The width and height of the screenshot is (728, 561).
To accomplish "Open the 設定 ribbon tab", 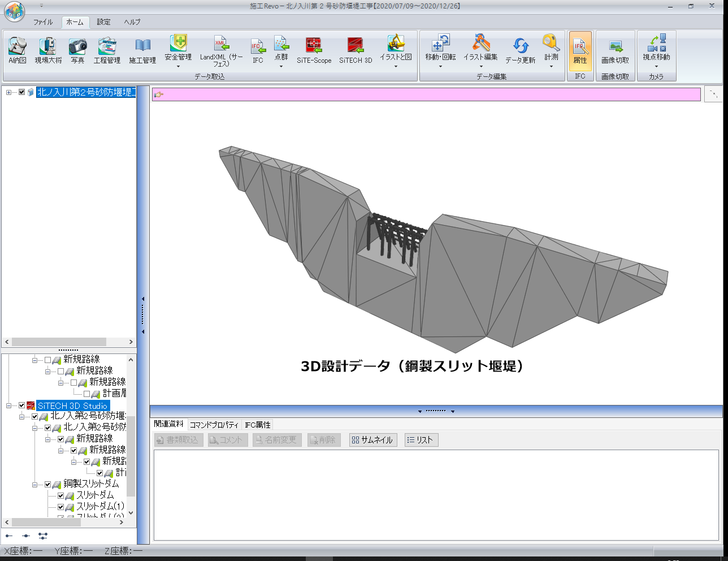I will (x=103, y=22).
